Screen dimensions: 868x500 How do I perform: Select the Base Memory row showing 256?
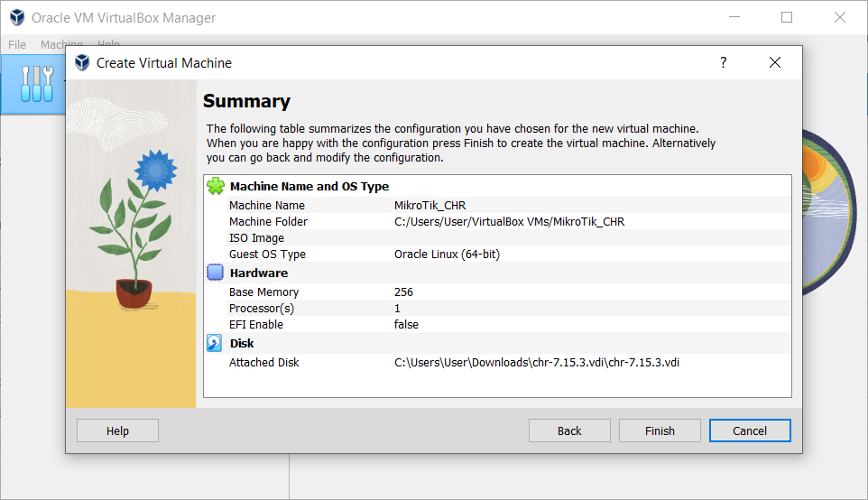[x=496, y=292]
